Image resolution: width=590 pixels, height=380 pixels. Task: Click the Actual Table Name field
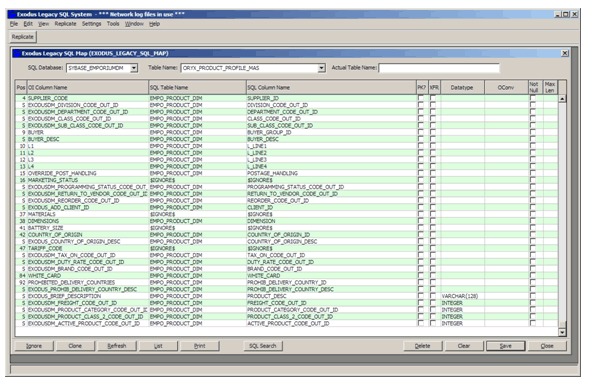pos(439,68)
